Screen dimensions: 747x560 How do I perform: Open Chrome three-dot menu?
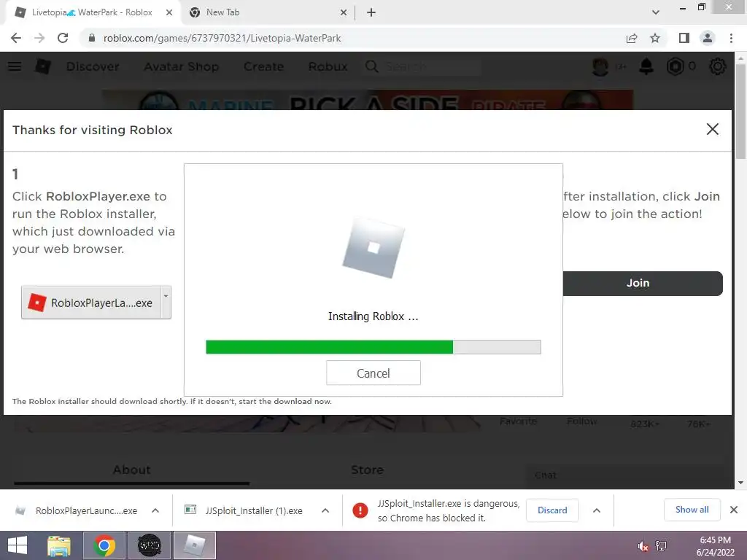731,38
